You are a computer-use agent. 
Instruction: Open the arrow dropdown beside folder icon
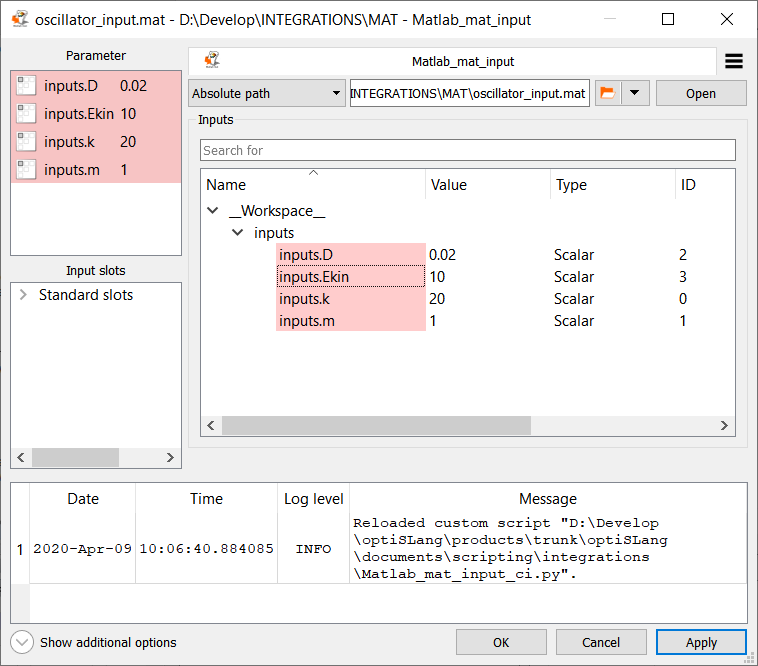pos(635,93)
